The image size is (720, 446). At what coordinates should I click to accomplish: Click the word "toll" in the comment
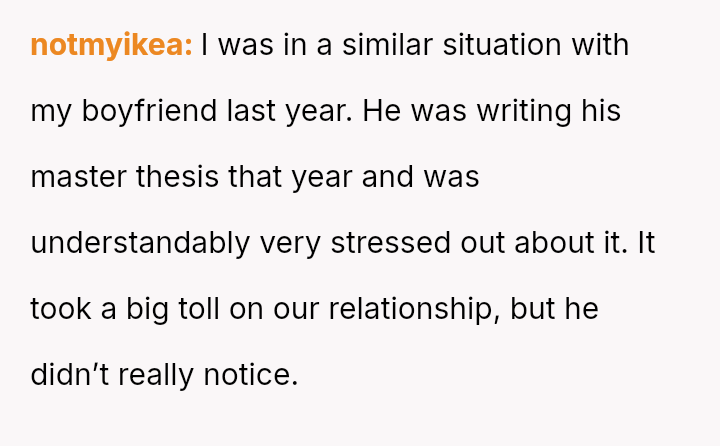203,309
